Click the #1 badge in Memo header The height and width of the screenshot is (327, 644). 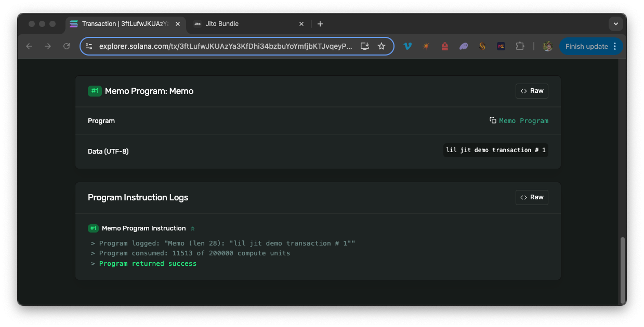pos(95,91)
